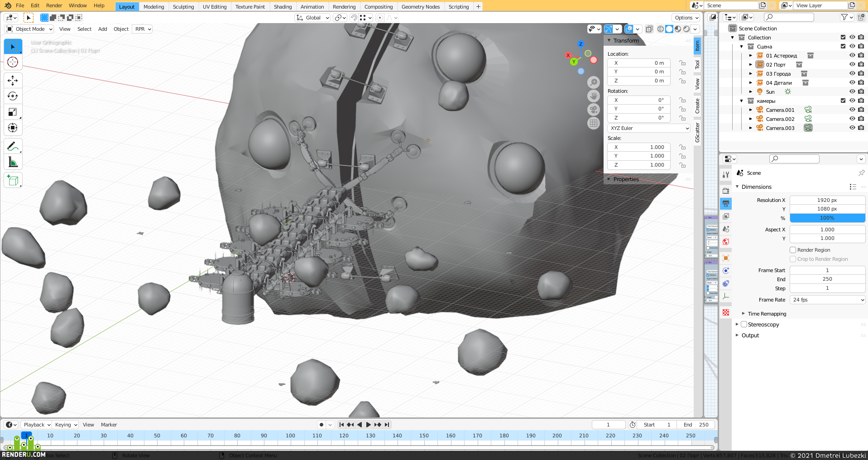Open the Frame Rate dropdown
868x460 pixels.
(x=828, y=300)
